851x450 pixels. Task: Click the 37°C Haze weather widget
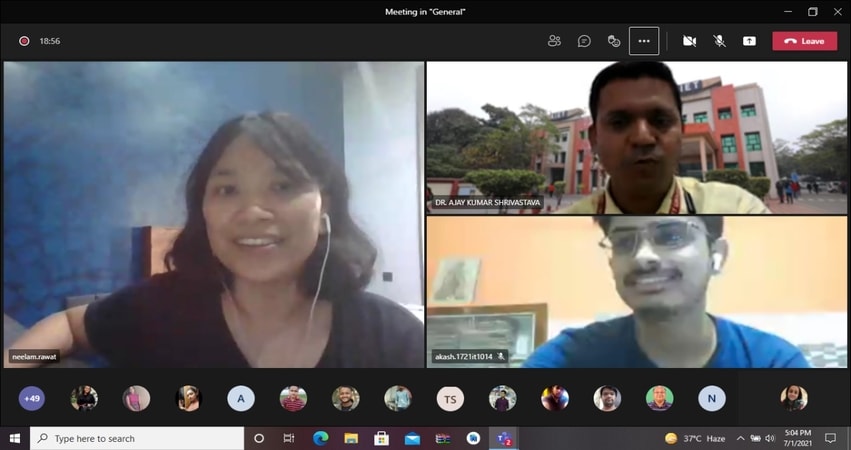(697, 438)
